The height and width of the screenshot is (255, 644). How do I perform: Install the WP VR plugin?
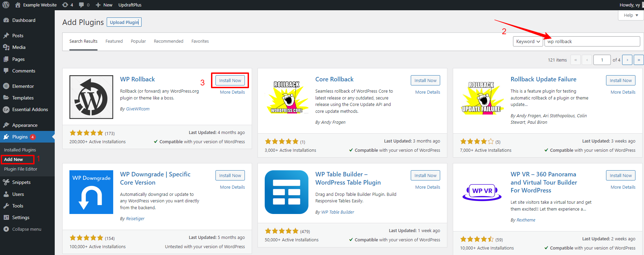click(x=621, y=175)
